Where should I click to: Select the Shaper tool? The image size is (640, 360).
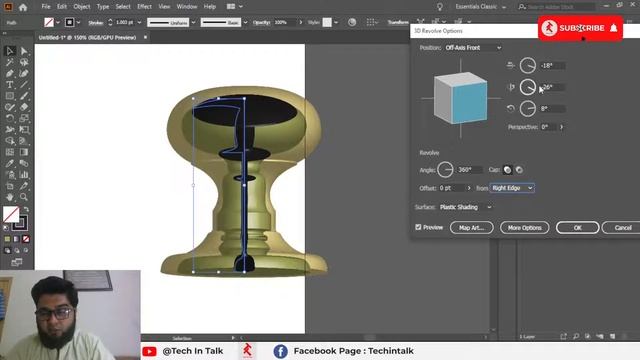click(10, 107)
